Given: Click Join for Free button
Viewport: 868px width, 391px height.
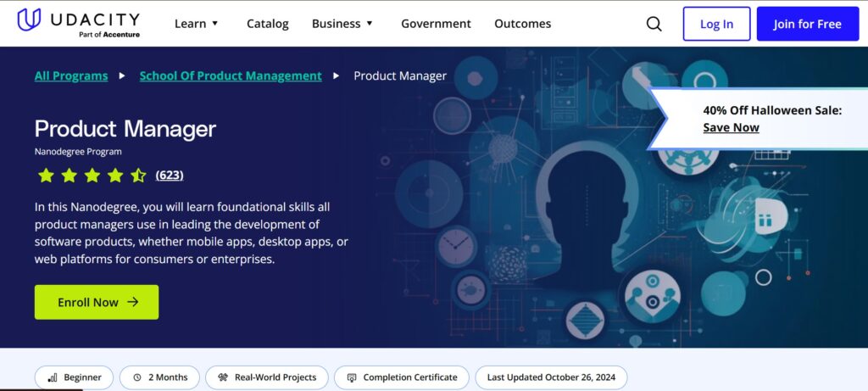Looking at the screenshot, I should click(808, 24).
